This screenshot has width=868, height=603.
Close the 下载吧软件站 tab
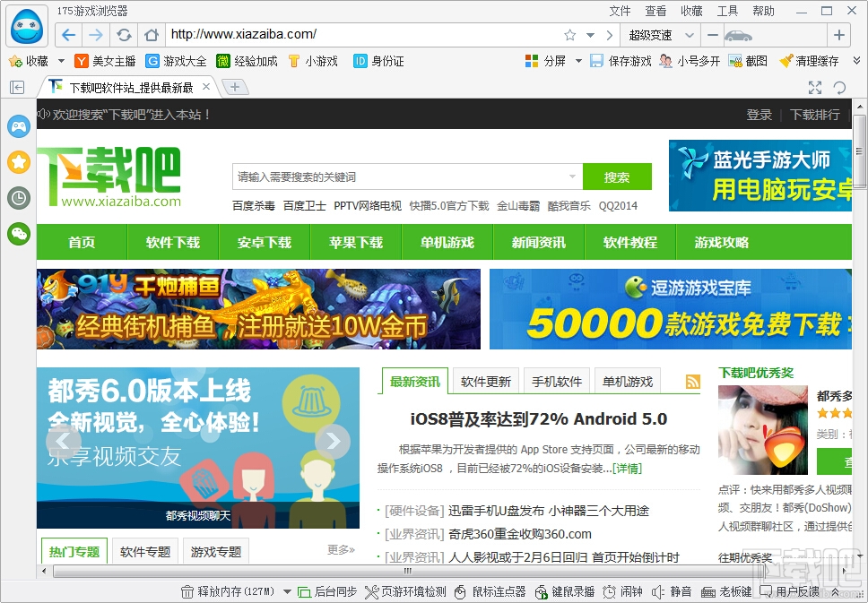(x=206, y=86)
